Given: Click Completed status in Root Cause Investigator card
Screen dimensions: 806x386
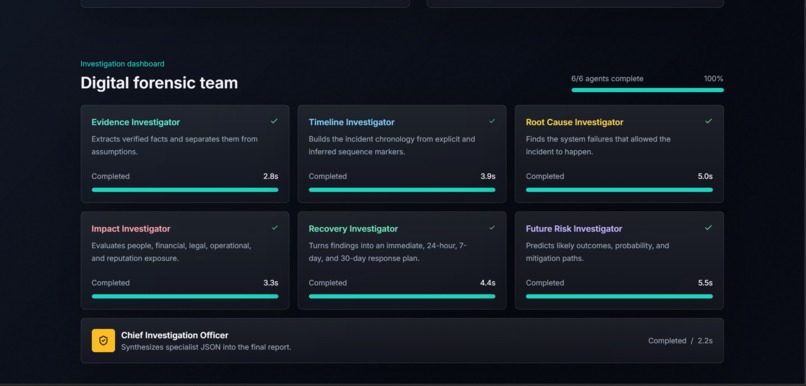Looking at the screenshot, I should point(544,176).
